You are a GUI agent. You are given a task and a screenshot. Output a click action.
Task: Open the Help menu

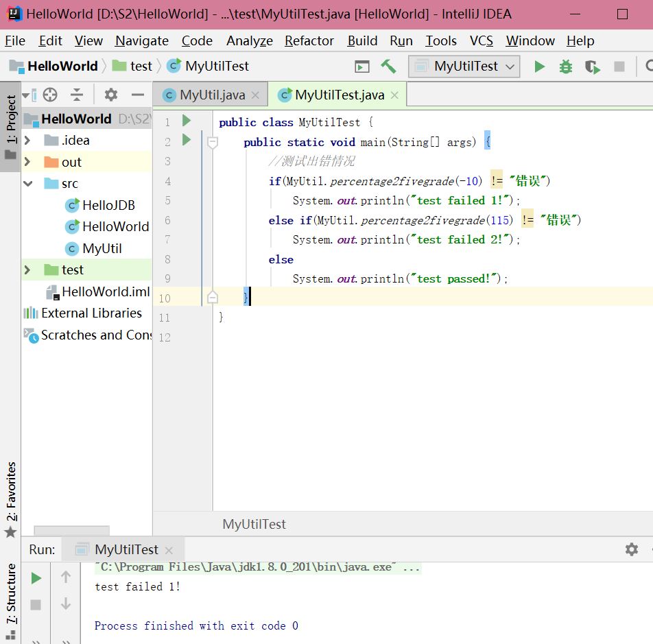pyautogui.click(x=580, y=40)
